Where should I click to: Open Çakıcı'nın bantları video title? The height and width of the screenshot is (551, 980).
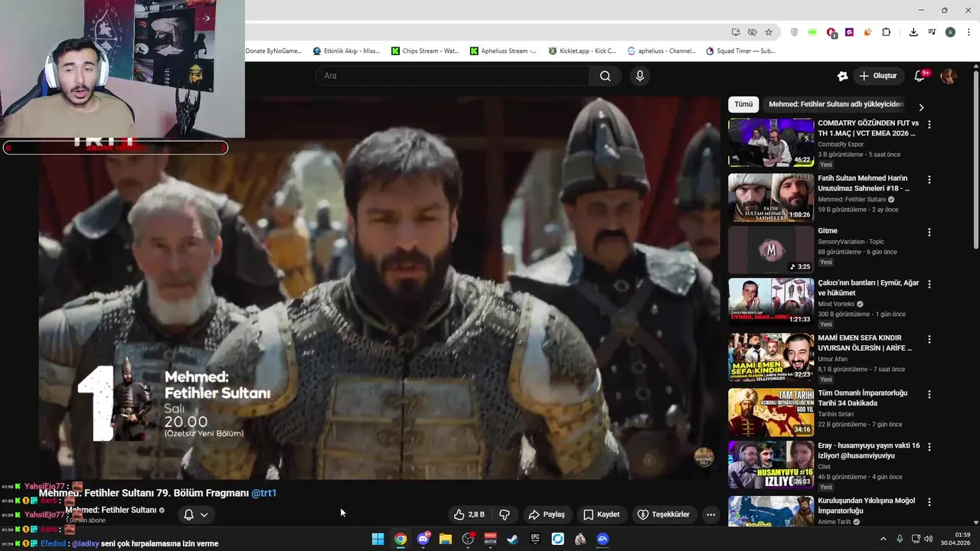(868, 288)
